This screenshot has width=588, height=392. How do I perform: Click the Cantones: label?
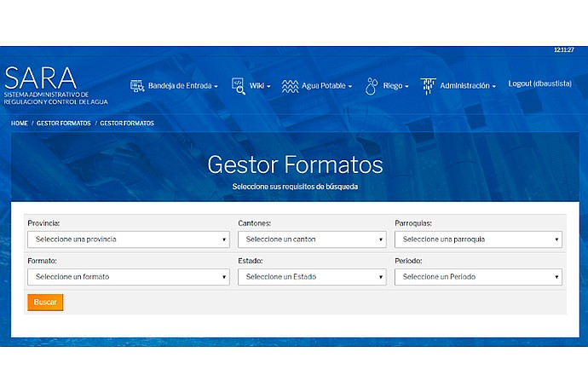tap(254, 223)
